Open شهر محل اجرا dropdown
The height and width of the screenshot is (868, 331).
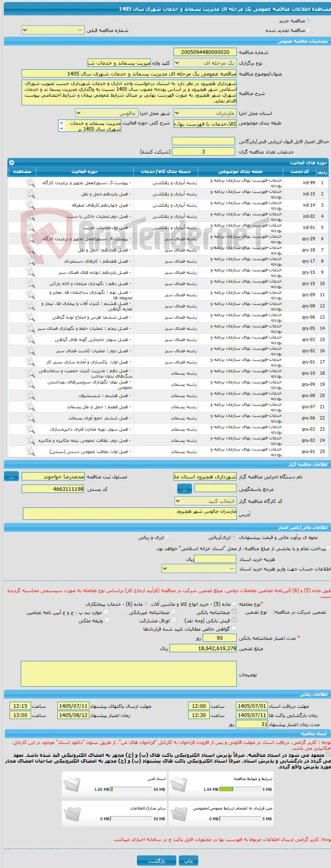pyautogui.click(x=106, y=113)
